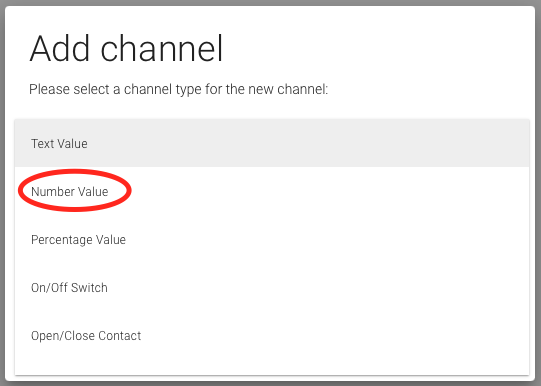Viewport: 541px width, 386px height.
Task: Add a percent channel using Percentage Value
Action: coord(272,239)
